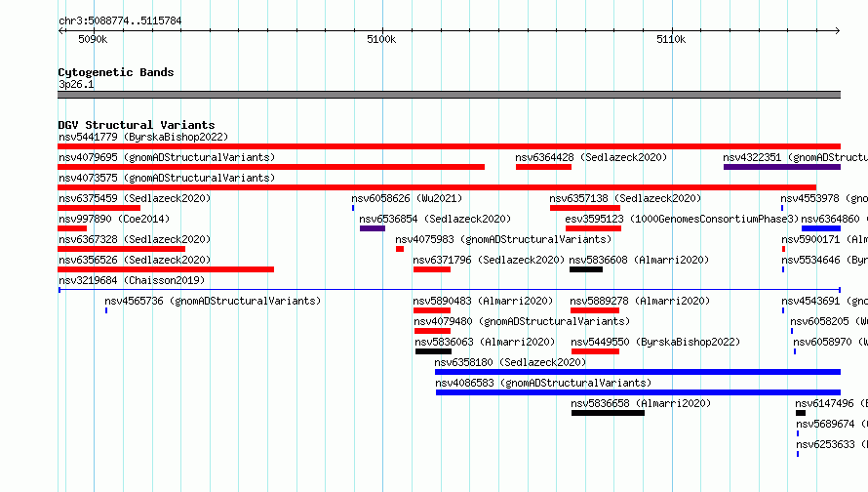
Task: Click nsv5900171 label
Action: pos(824,239)
